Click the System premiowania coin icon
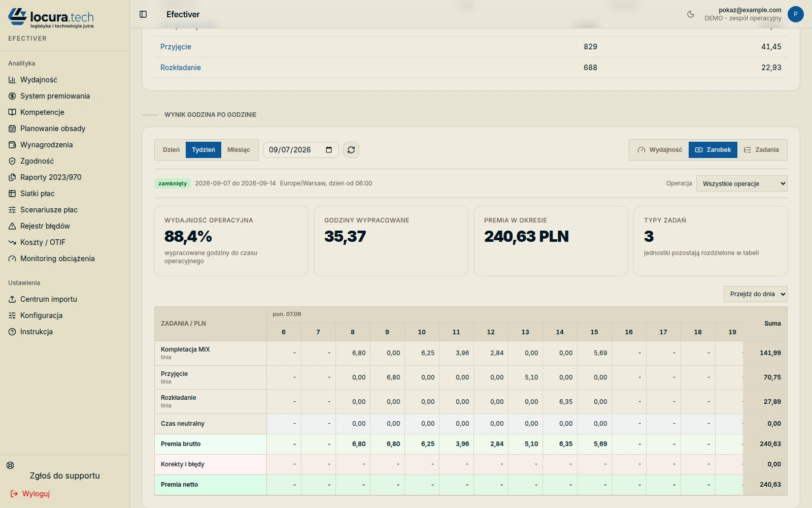This screenshot has height=508, width=812. (x=12, y=96)
